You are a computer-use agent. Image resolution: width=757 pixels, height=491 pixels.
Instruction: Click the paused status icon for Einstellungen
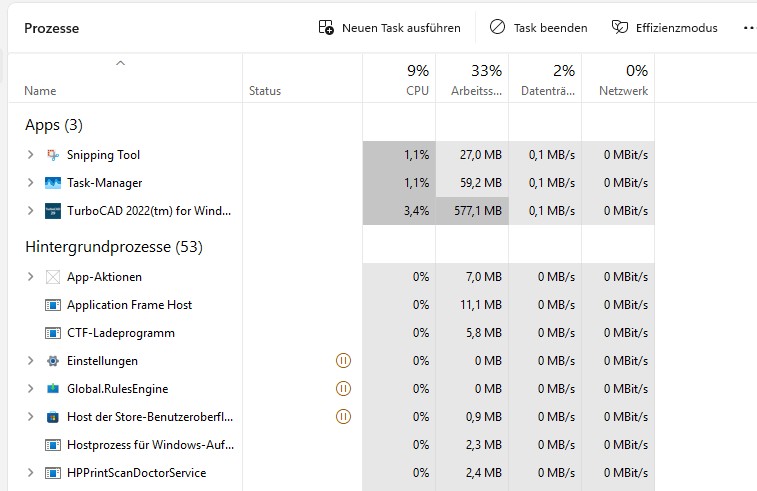[x=344, y=361]
